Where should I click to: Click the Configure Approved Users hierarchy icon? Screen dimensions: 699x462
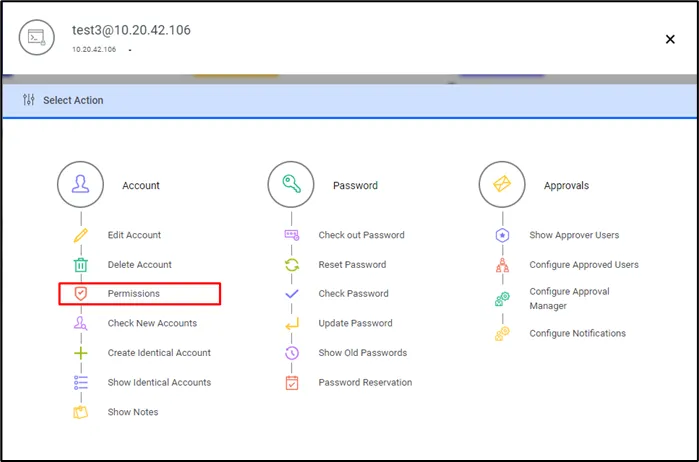pos(502,265)
